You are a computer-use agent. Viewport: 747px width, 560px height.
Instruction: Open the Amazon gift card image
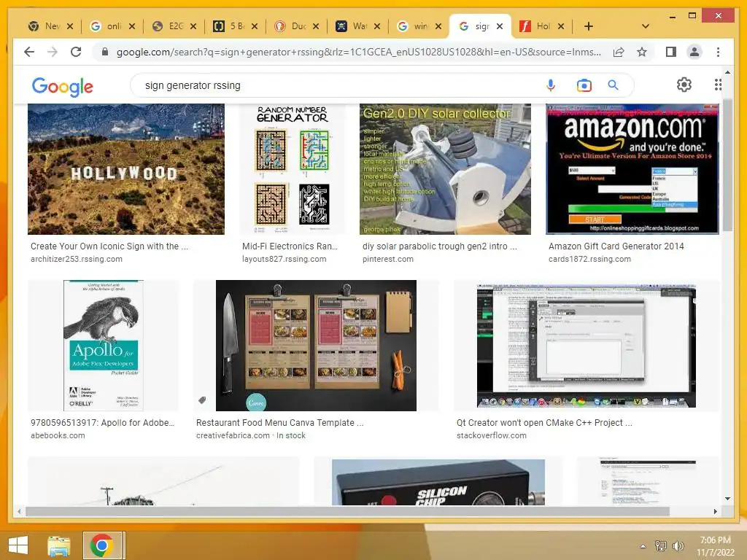click(632, 169)
